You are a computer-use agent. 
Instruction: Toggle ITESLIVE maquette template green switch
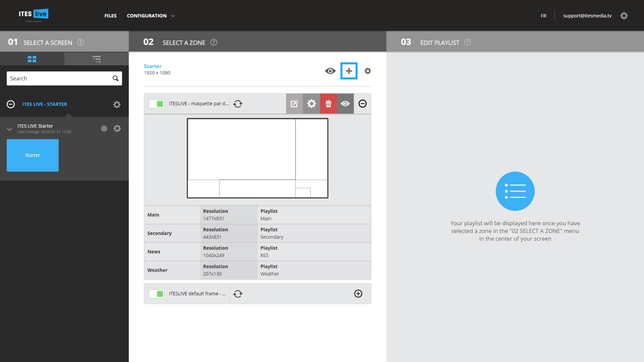tap(156, 104)
